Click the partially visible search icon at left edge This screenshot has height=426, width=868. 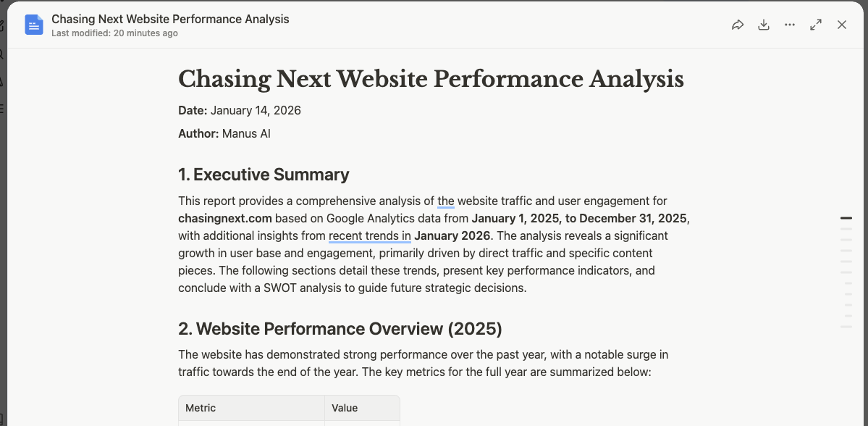point(1,54)
